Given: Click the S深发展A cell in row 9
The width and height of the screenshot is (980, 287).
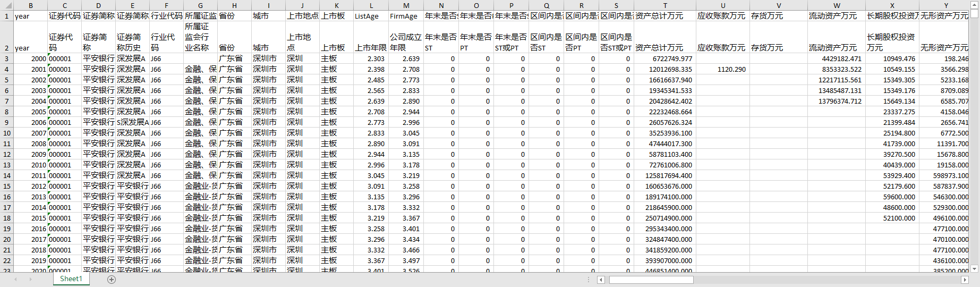Looking at the screenshot, I should pos(132,122).
